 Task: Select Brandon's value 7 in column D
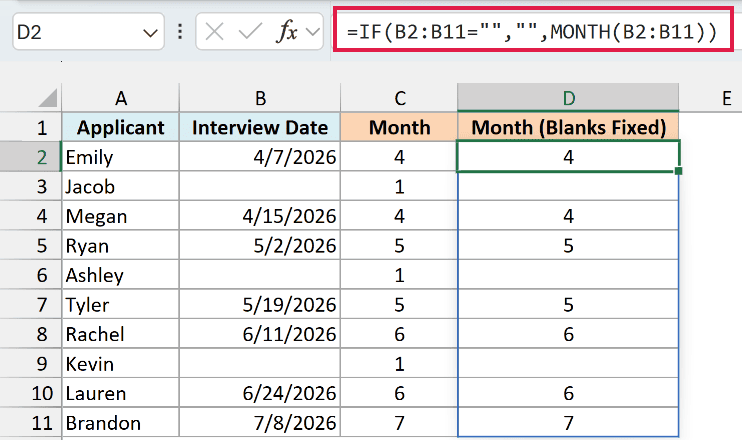tap(568, 422)
